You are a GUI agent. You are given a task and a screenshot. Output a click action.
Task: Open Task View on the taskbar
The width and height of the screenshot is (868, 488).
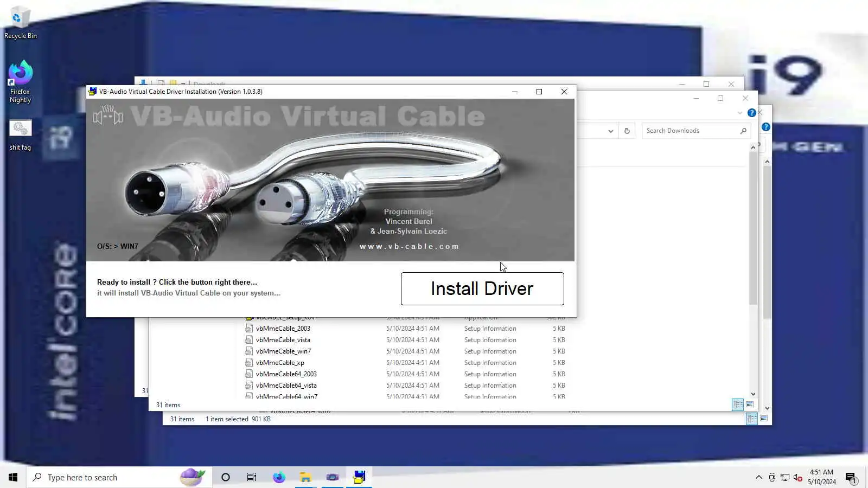click(x=252, y=477)
